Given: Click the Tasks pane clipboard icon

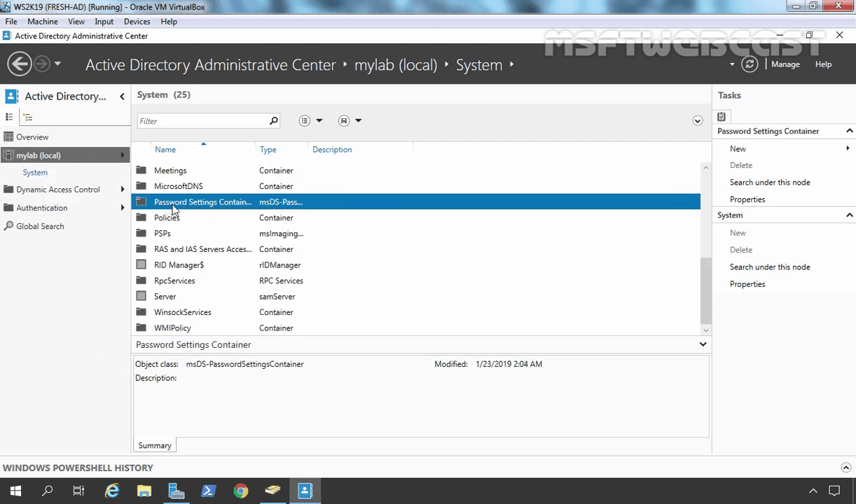Looking at the screenshot, I should click(722, 117).
